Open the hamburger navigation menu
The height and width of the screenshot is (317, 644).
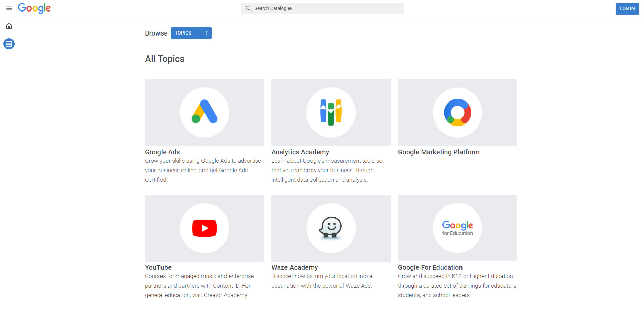coord(9,8)
